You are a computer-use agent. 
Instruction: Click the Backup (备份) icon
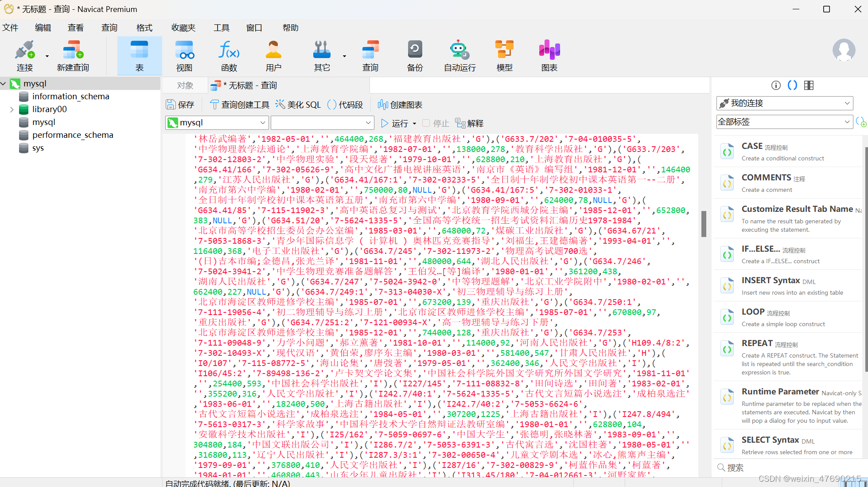[x=415, y=50]
